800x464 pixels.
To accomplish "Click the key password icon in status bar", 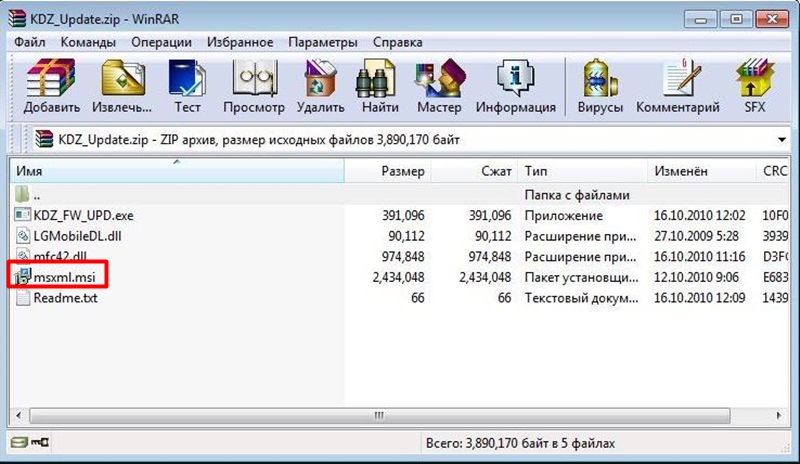I will [40, 442].
